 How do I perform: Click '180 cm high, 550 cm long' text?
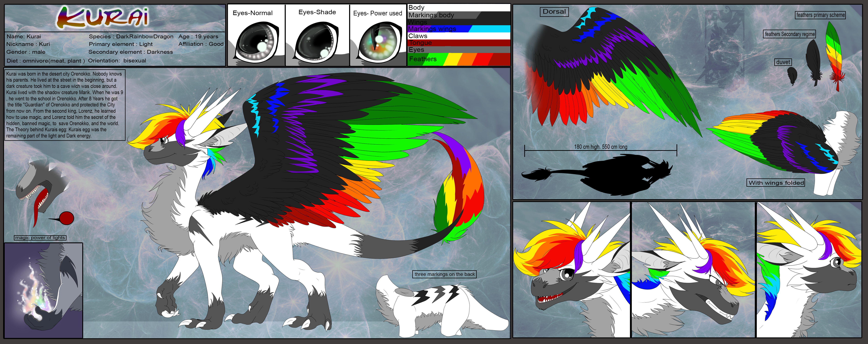[600, 147]
